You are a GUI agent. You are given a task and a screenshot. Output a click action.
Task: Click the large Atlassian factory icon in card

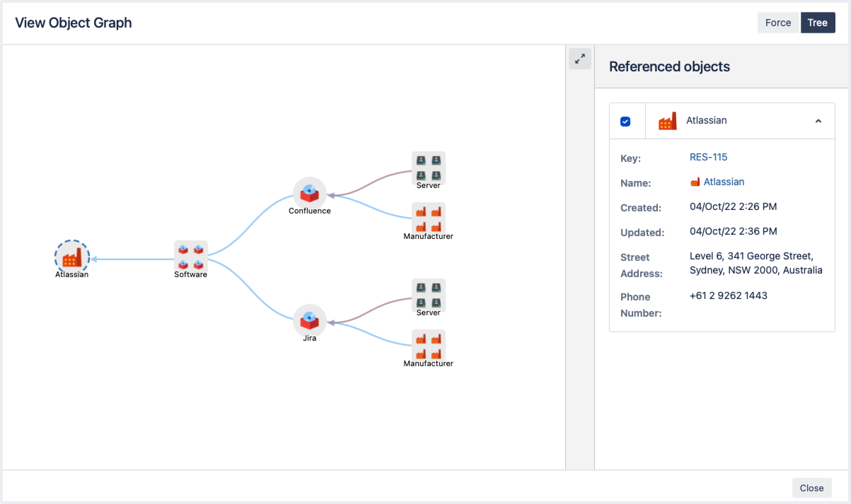point(667,121)
